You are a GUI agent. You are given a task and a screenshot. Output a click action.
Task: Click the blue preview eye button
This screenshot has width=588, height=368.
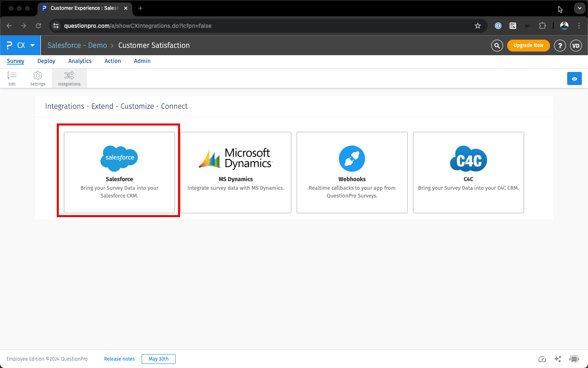click(574, 79)
